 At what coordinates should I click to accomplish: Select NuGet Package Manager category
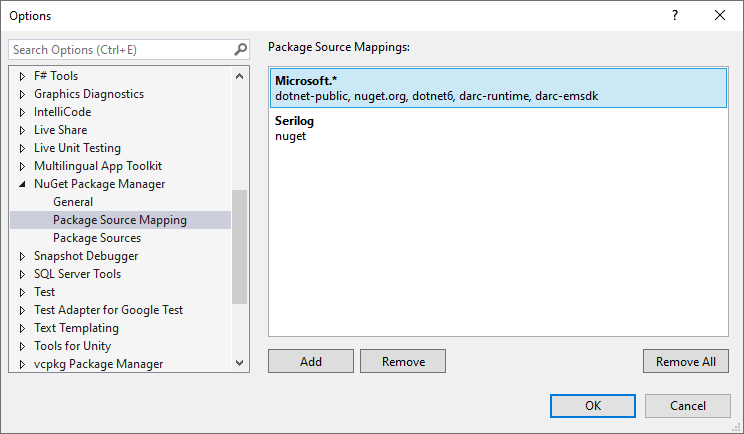(x=100, y=184)
